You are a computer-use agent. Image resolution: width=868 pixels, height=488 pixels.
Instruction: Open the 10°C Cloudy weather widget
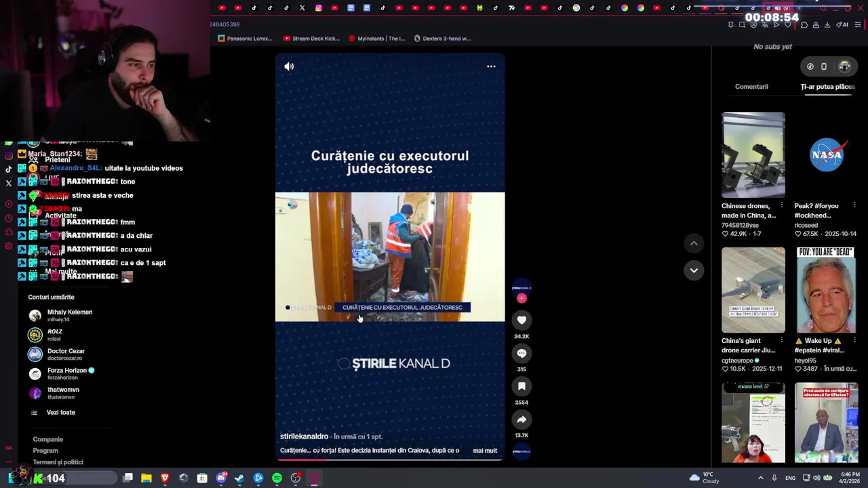[705, 478]
